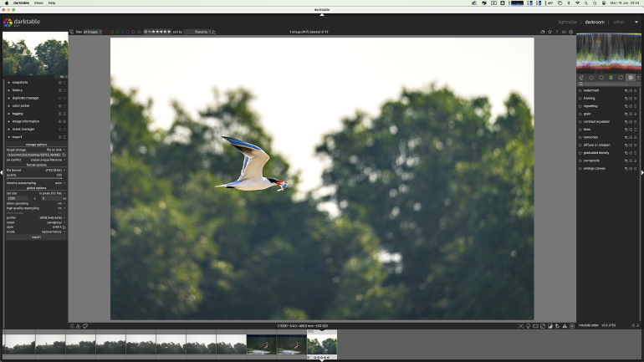Toggle the clipping (over-exposure) warning triangle icon

(565, 326)
